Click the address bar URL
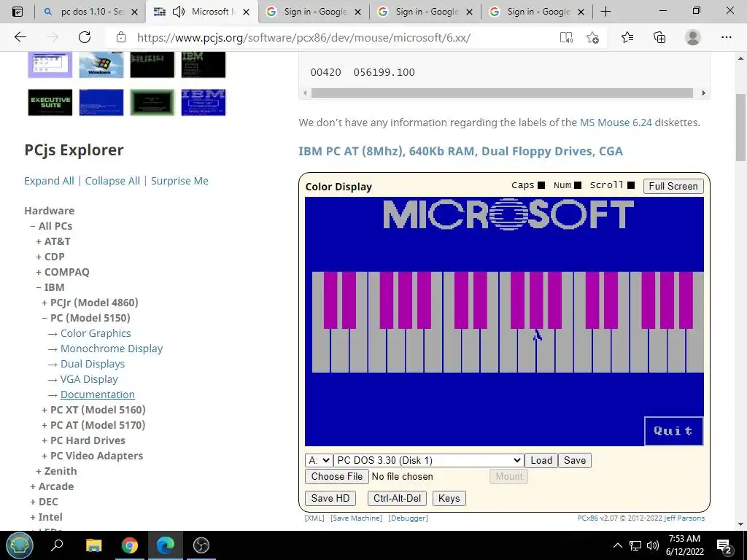This screenshot has height=560, width=747. [x=304, y=38]
